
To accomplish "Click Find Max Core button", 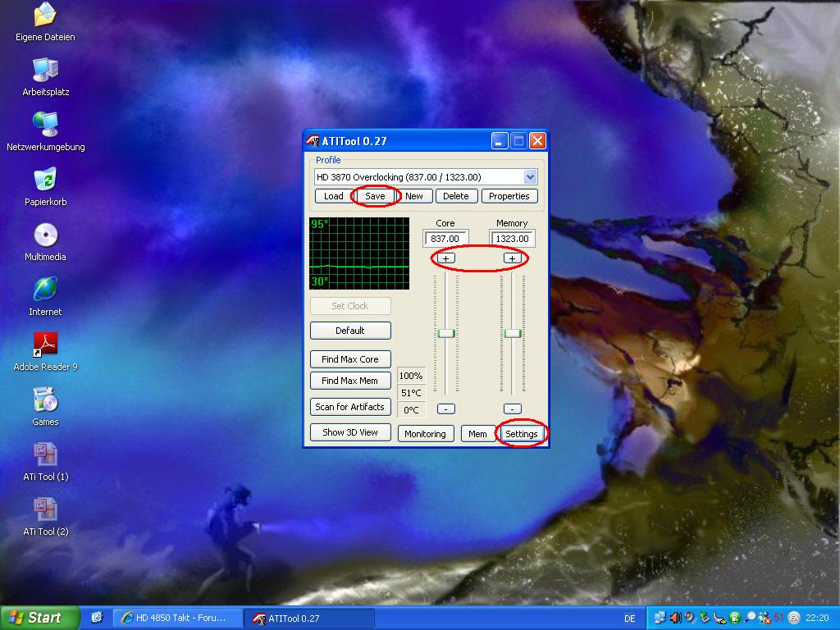I will click(350, 359).
